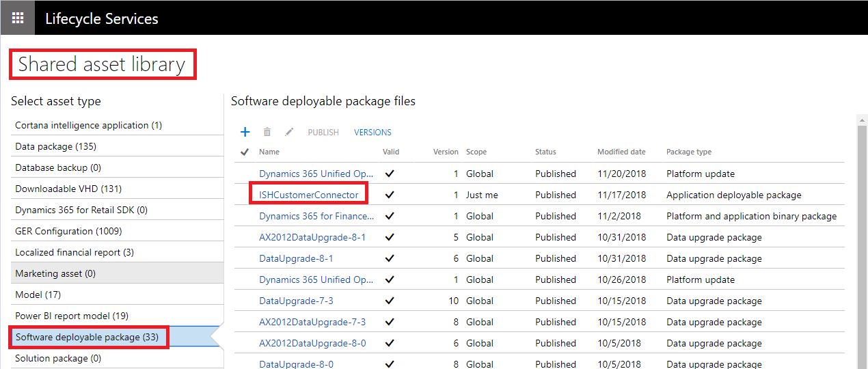Open Dynamics 365 Unified package dated 10/26/2018
The height and width of the screenshot is (369, 868).
point(316,279)
